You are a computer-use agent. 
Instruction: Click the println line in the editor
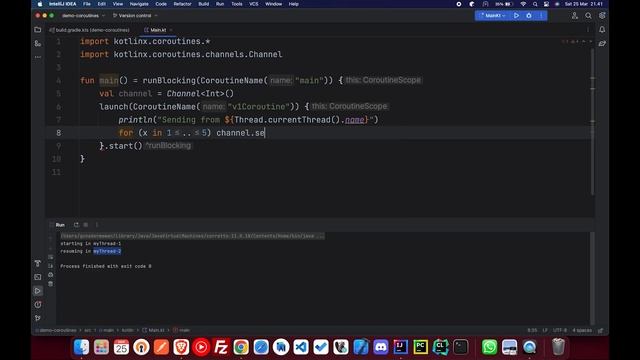pyautogui.click(x=248, y=120)
